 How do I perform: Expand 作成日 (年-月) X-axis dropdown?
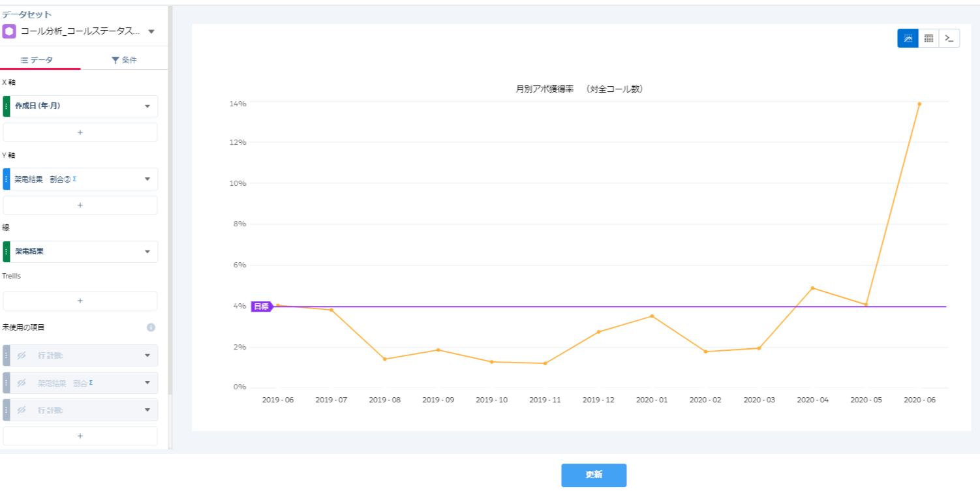(147, 106)
